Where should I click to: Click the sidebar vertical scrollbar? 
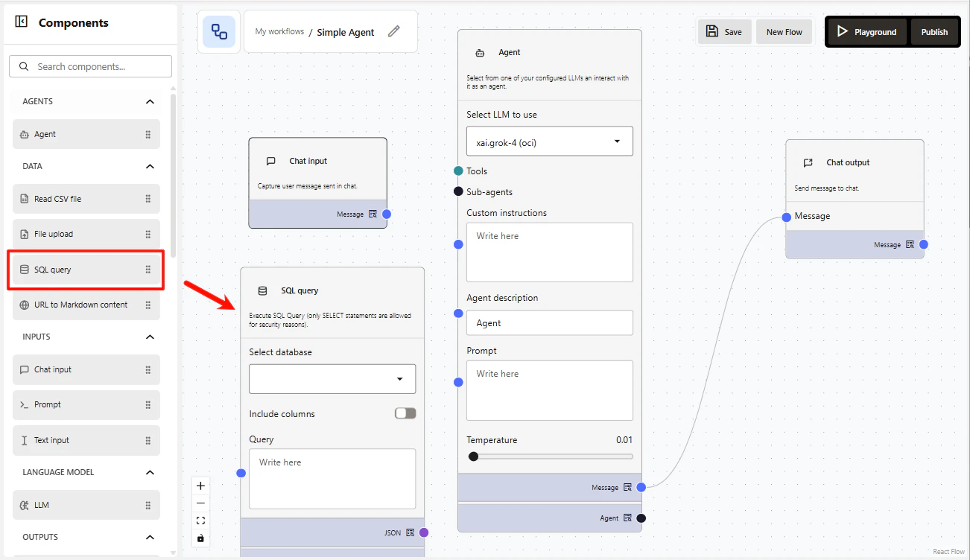pyautogui.click(x=174, y=175)
